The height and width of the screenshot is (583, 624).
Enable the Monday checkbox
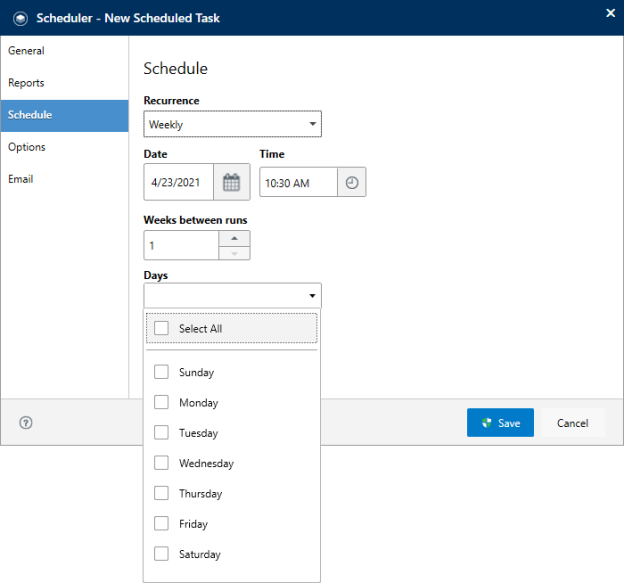tap(161, 402)
